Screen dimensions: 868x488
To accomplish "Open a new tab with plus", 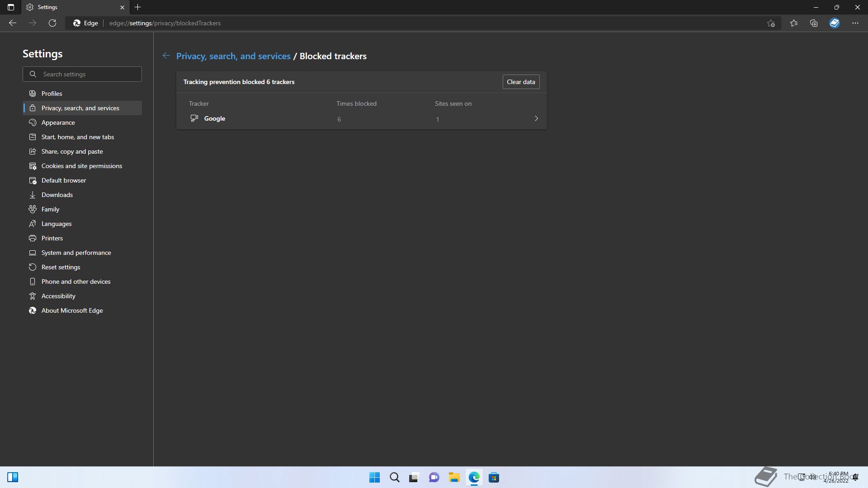I will point(138,7).
